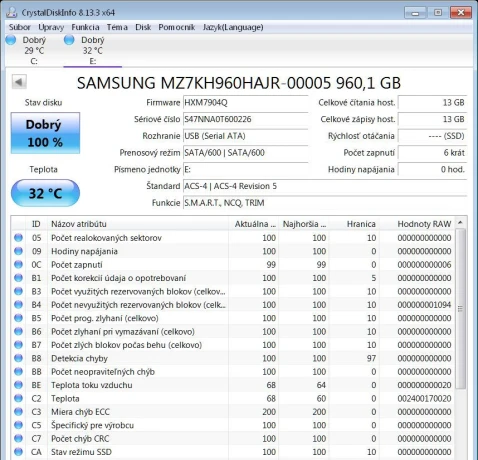The width and height of the screenshot is (478, 460).
Task: Select row Detekcia chyby
Action: 233,358
